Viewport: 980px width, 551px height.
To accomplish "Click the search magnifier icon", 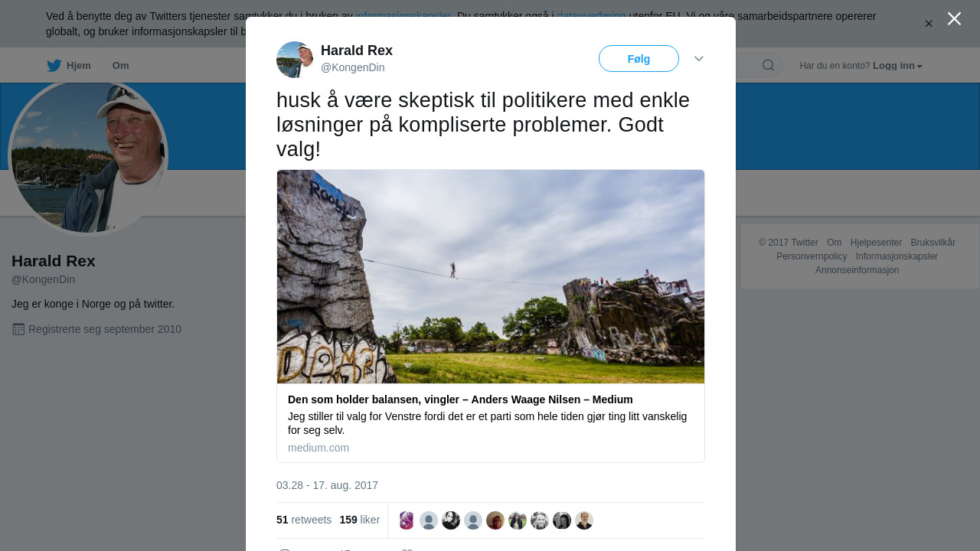I will click(x=768, y=65).
